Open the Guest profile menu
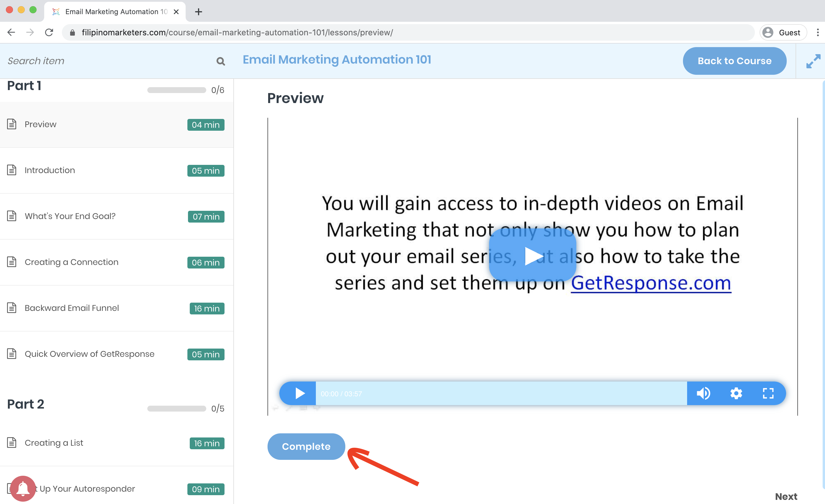 (783, 32)
